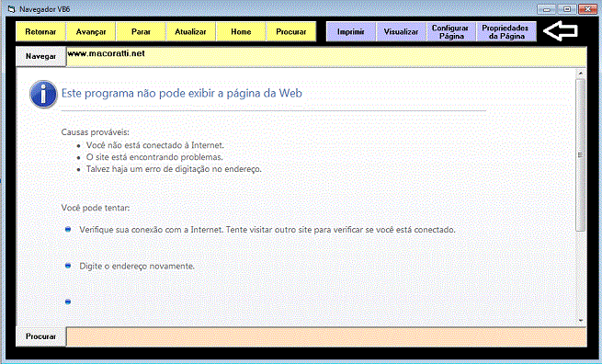Click 'Digite o endereço novamente.' text
Image resolution: width=602 pixels, height=364 pixels.
coord(137,266)
